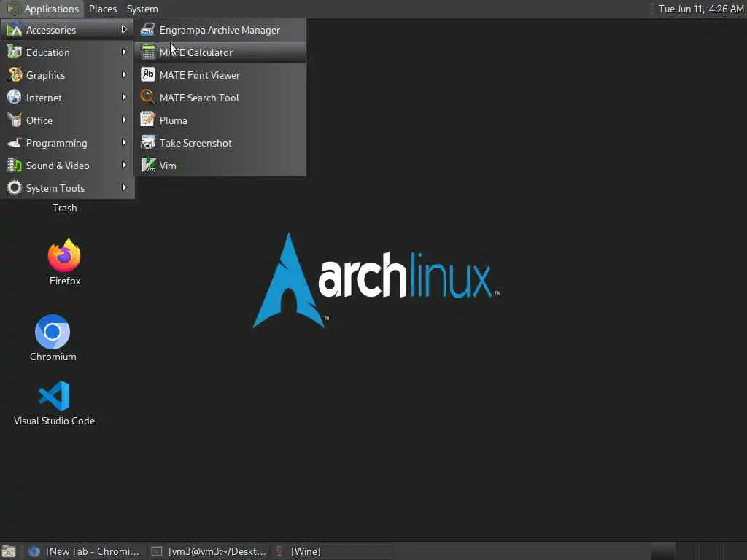Expand the Sound & Video submenu arrow
This screenshot has width=747, height=560.
click(x=124, y=166)
